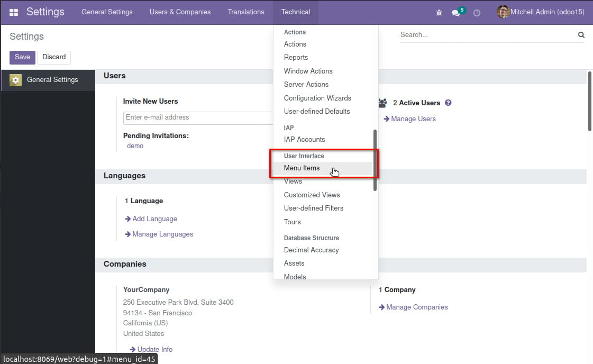
Task: Click the help question mark icon
Action: [x=448, y=103]
